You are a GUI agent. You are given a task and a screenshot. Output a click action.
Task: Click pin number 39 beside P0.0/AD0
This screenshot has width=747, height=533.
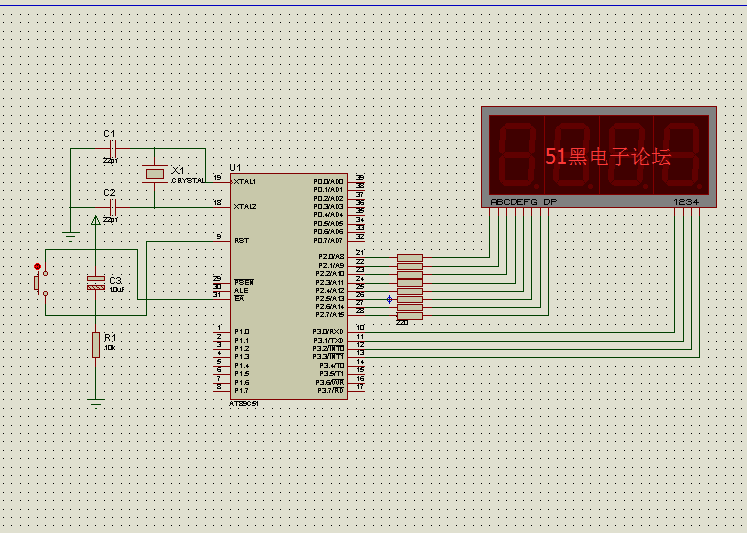pos(360,177)
